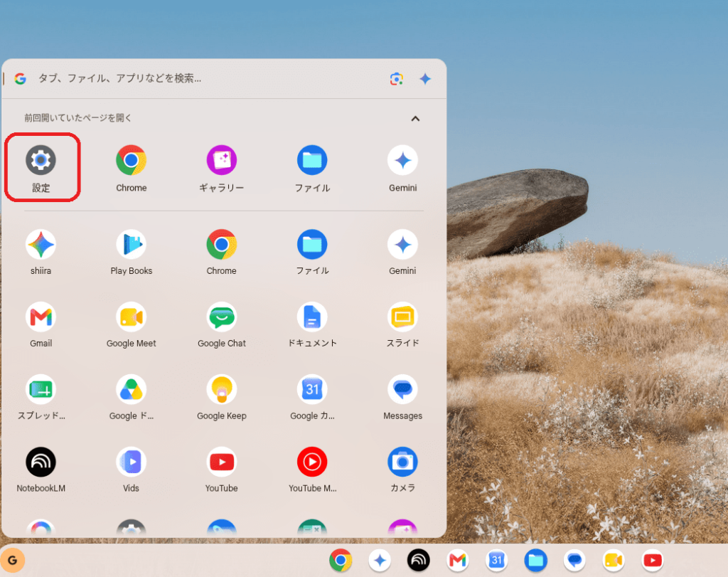Open Google Meet from the shelf

pos(614,560)
